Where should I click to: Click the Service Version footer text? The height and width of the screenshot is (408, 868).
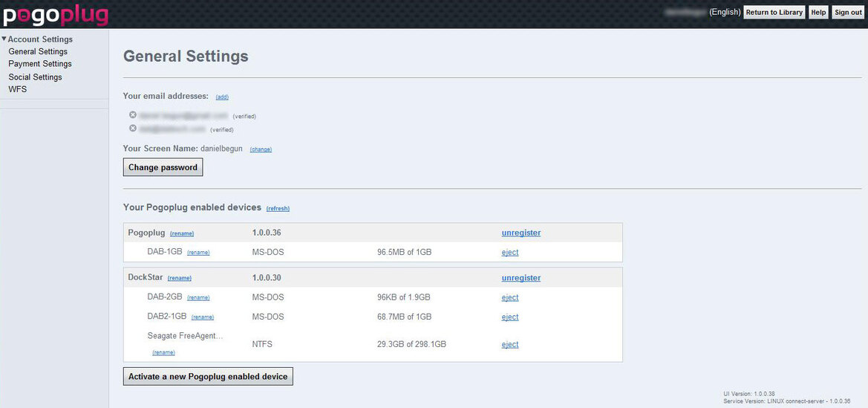[786, 401]
